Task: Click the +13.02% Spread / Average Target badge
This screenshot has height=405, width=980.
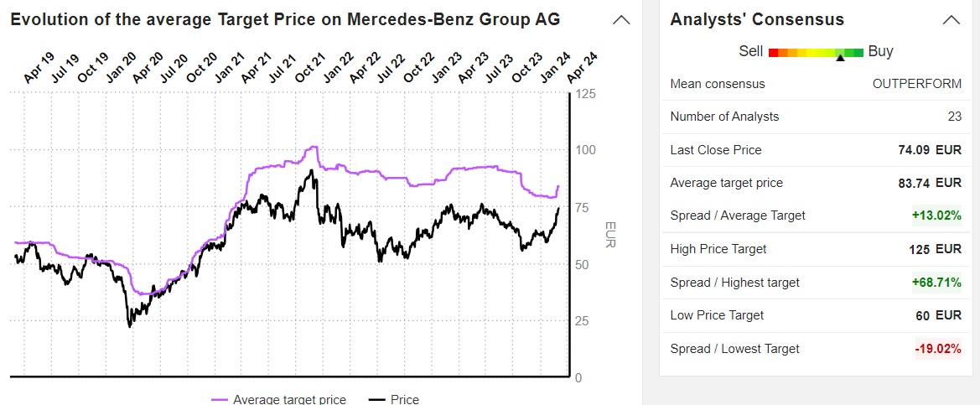Action: pos(936,215)
